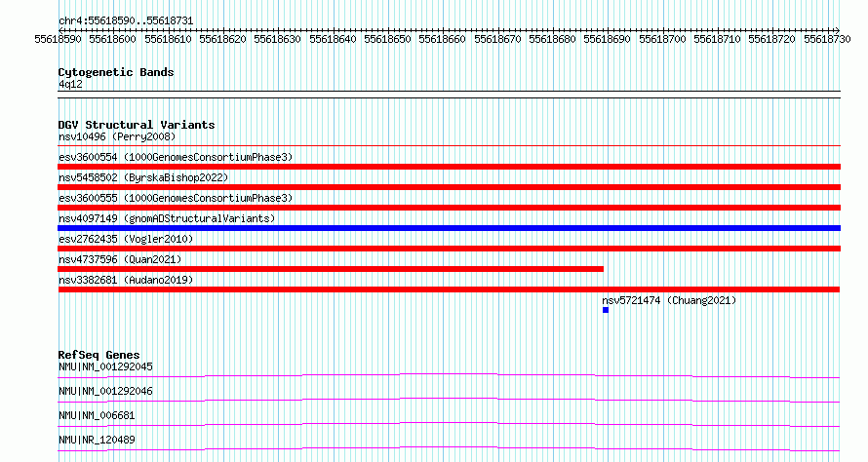The height and width of the screenshot is (462, 868).
Task: Click ruler position 55618700
Action: click(662, 39)
